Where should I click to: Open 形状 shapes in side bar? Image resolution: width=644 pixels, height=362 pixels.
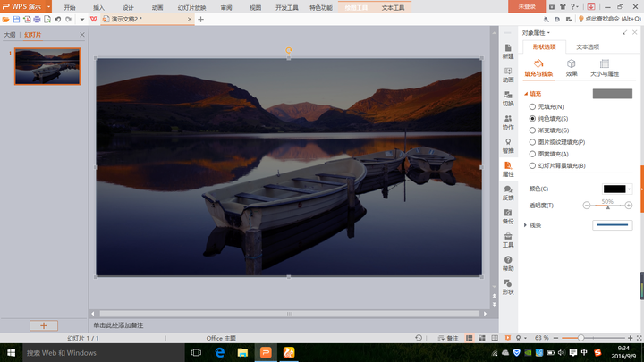508,287
